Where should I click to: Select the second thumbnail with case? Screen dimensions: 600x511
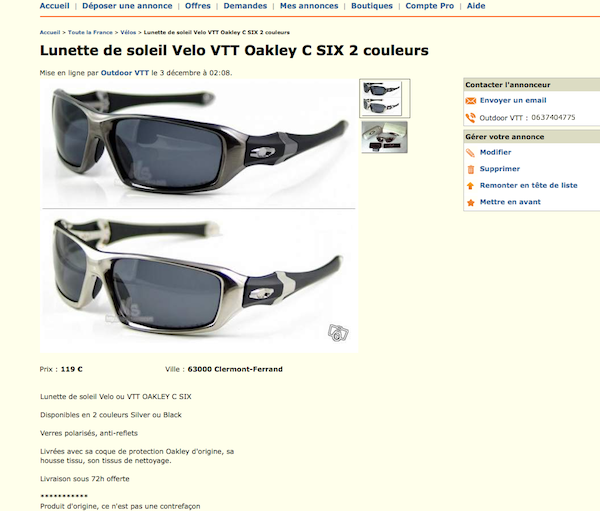tap(384, 137)
